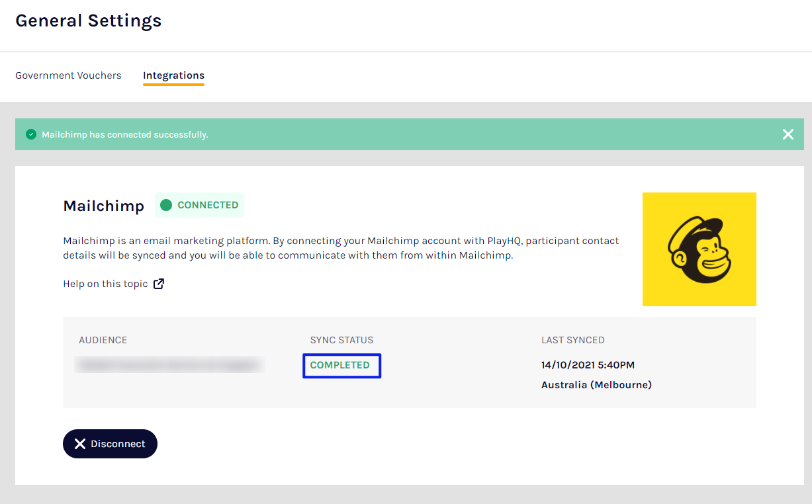Click the LAST SYNCED timestamp text
Screen dimensions: 812x504
(586, 364)
